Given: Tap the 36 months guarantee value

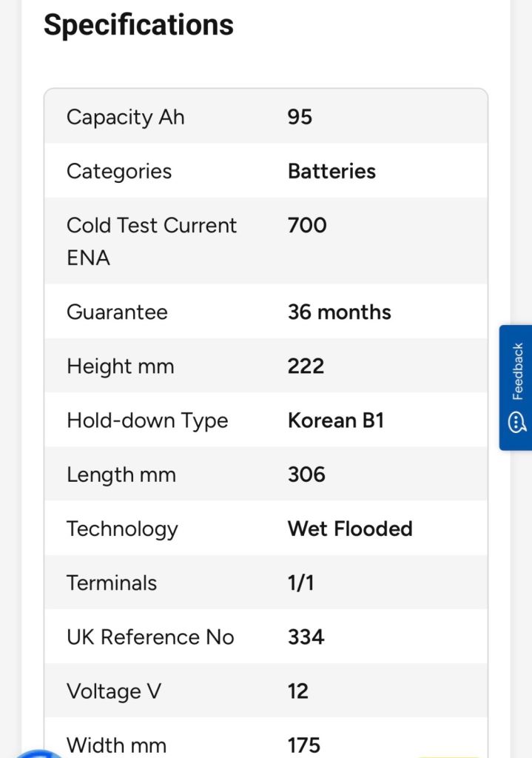Looking at the screenshot, I should point(339,312).
